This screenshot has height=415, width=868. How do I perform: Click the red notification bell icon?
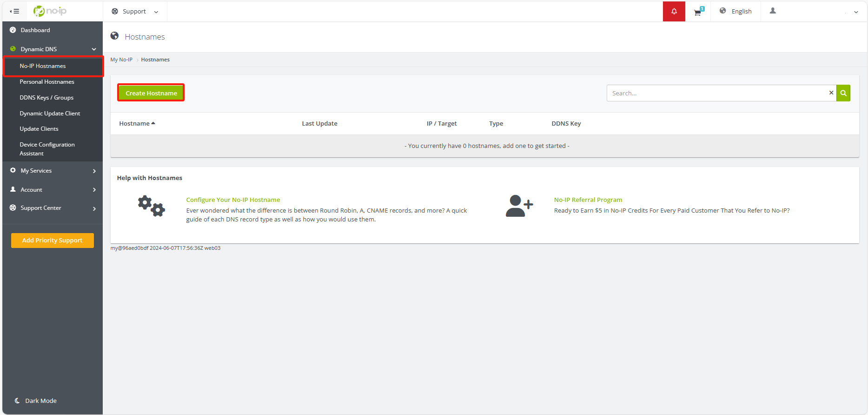[674, 11]
